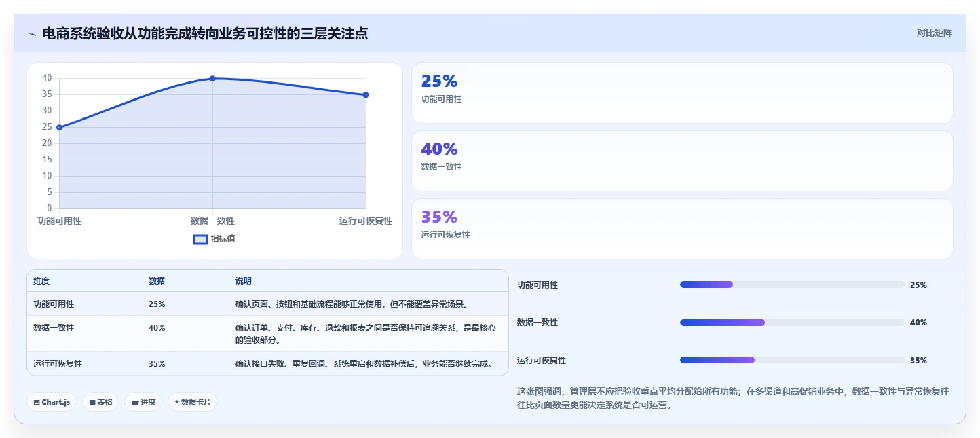Click the 25% label beside progress bar
980x438 pixels.
(x=918, y=285)
